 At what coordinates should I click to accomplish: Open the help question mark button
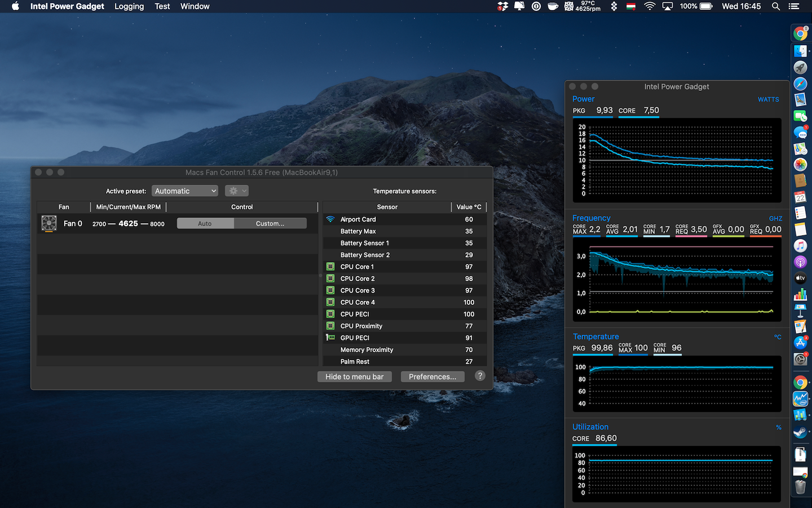[x=480, y=376]
